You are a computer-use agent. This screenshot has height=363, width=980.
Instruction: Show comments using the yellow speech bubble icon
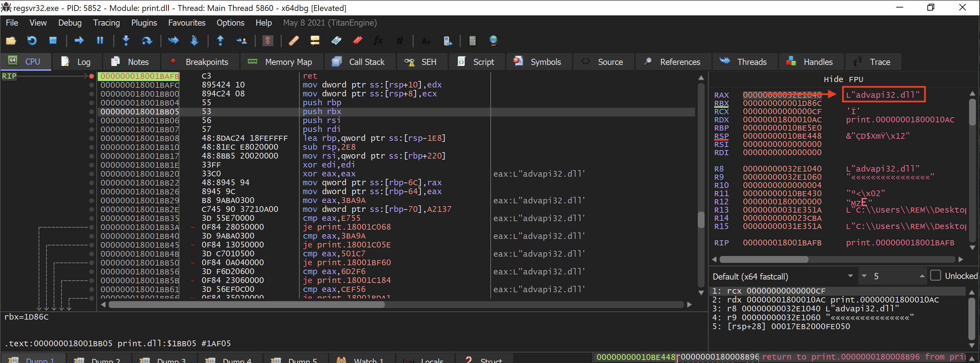point(315,40)
